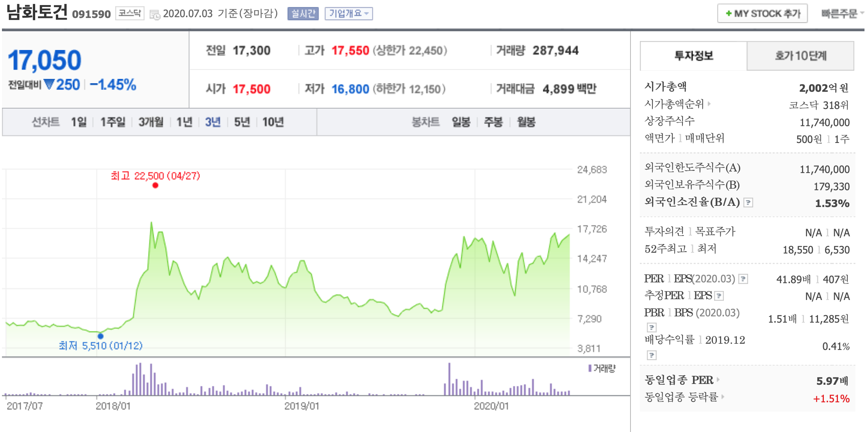868x432 pixels.
Task: Click the 코스닥 318위 rank value
Action: [x=819, y=105]
